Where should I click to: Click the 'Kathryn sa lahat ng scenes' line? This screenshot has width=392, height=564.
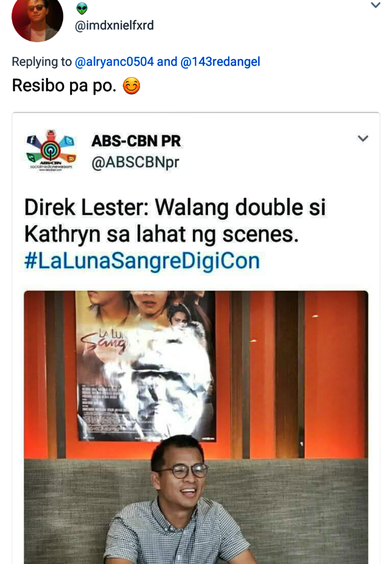162,234
